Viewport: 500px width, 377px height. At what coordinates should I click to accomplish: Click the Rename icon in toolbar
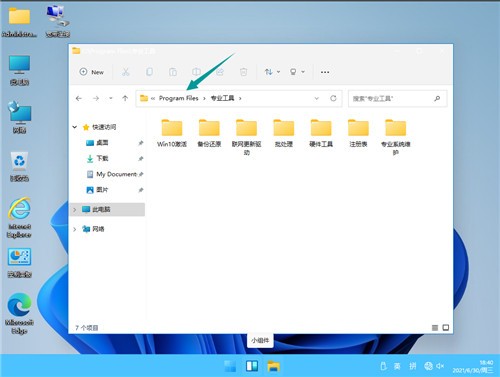pos(196,72)
